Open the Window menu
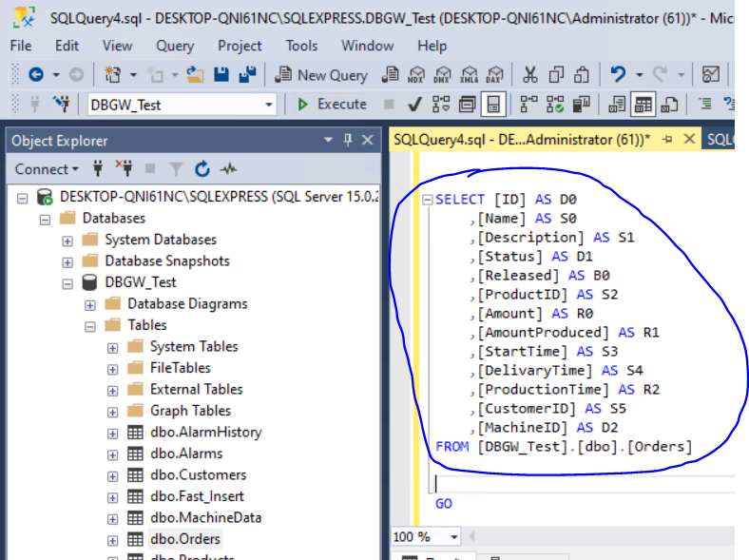Screen dimensions: 749x560 (368, 46)
